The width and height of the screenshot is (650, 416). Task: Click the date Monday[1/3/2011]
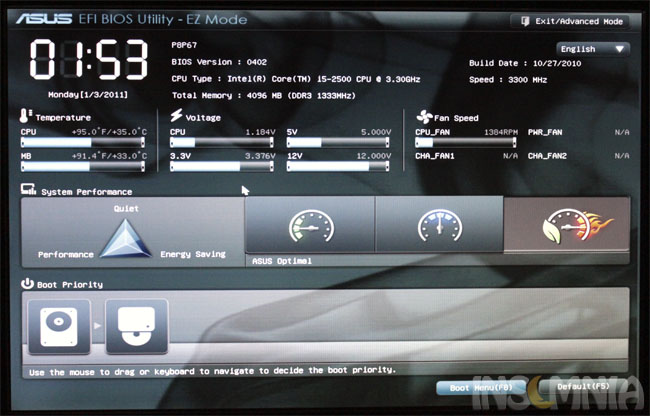point(88,95)
